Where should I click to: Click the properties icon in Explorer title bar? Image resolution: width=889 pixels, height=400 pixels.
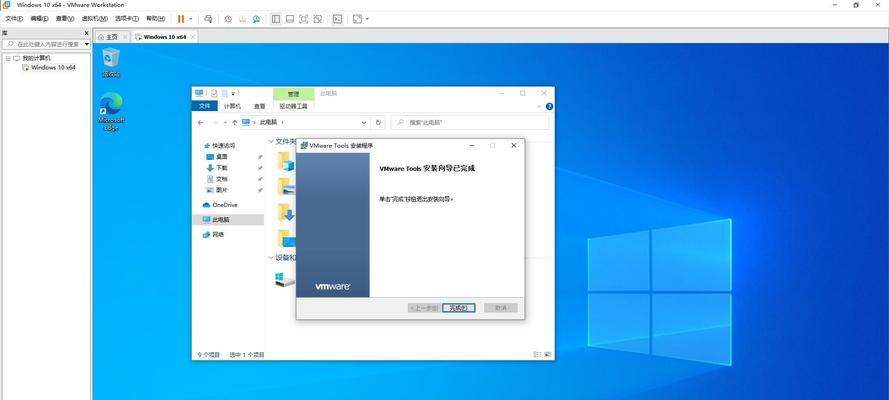pyautogui.click(x=214, y=93)
